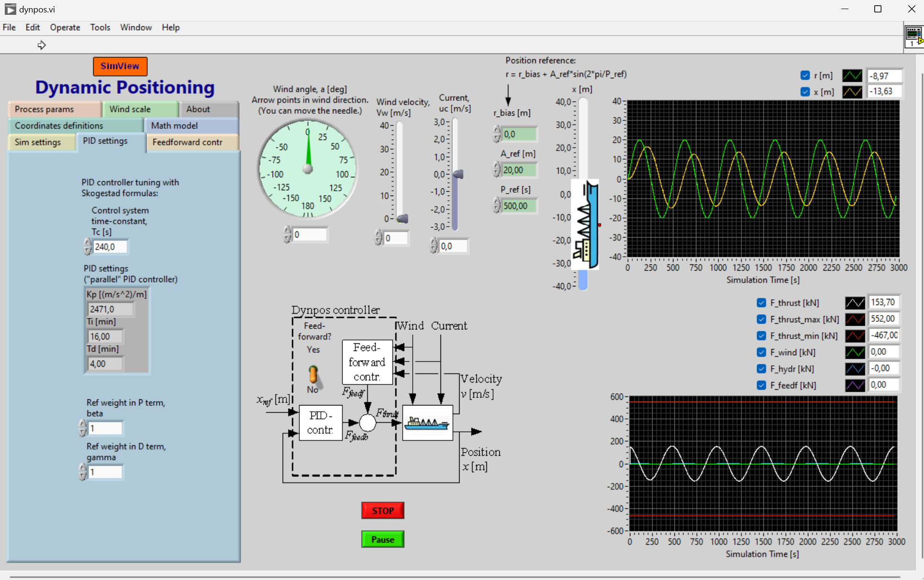The height and width of the screenshot is (580, 924).
Task: Click the F_thrust_max red plot legend icon
Action: tap(855, 319)
